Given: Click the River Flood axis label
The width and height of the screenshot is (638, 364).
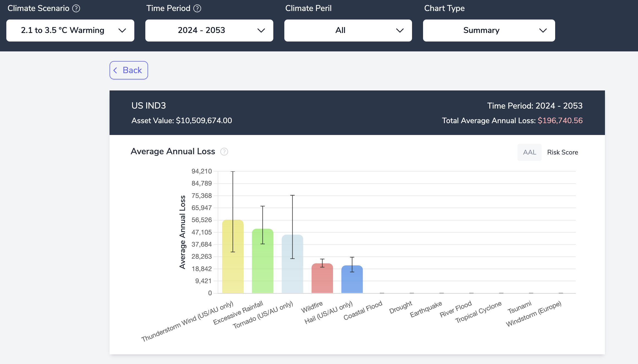Looking at the screenshot, I should tap(456, 309).
